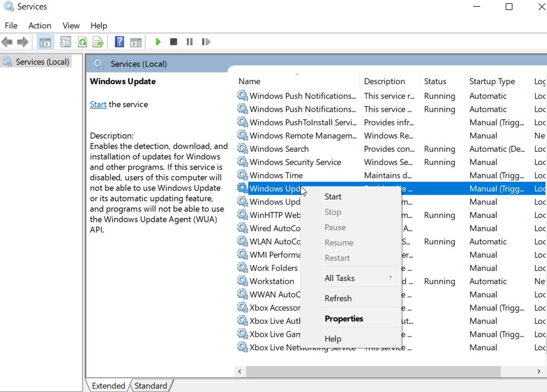Click the Restart Service toolbar icon
The image size is (547, 392).
click(206, 42)
